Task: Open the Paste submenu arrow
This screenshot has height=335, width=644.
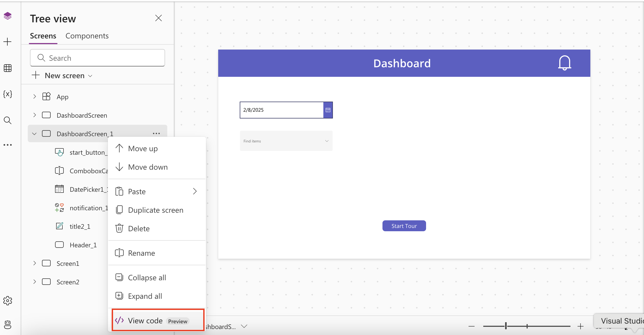Action: (195, 191)
